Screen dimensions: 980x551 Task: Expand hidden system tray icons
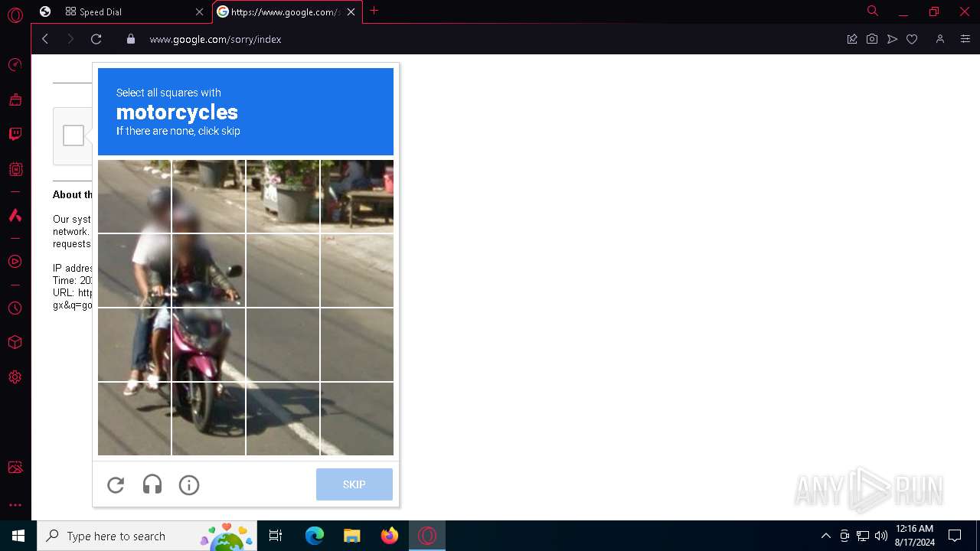[825, 536]
